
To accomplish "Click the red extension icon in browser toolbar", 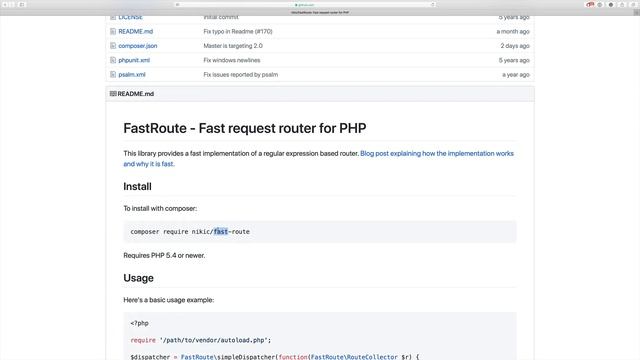I will coord(590,4).
